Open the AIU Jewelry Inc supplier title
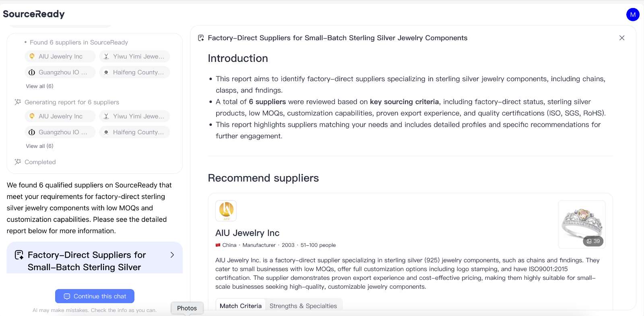 247,233
